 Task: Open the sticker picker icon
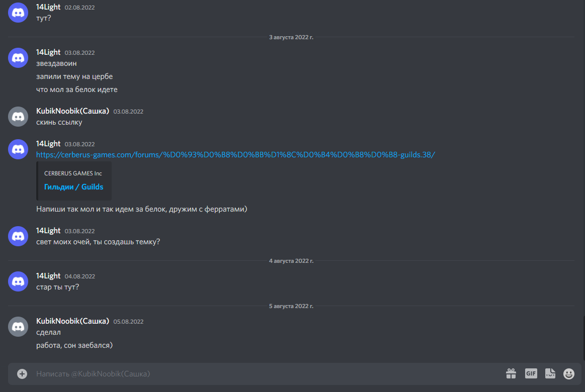tap(550, 373)
